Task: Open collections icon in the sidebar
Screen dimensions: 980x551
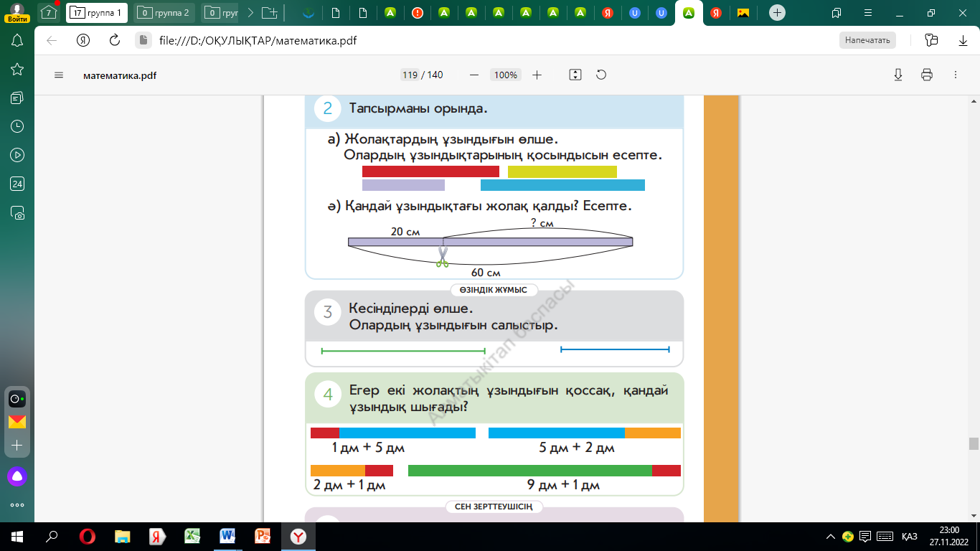Action: (x=17, y=98)
